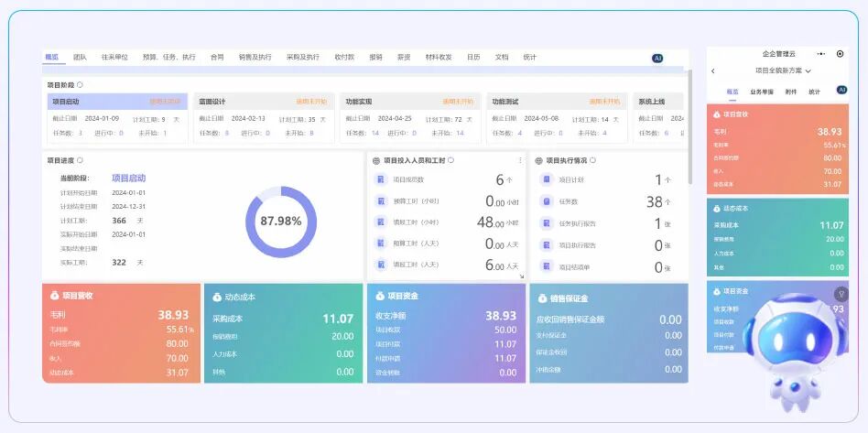Click the 项目启动 current stage link
This screenshot has height=433, width=868.
pos(128,179)
